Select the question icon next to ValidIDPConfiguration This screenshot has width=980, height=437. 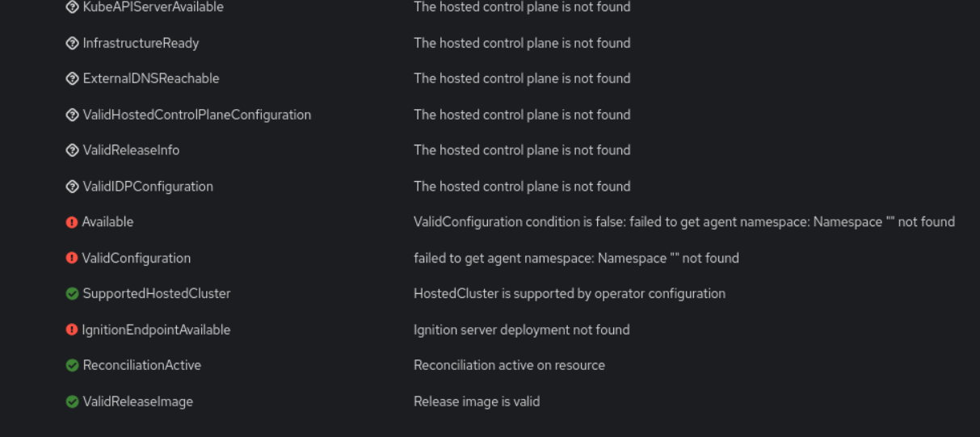tap(73, 187)
